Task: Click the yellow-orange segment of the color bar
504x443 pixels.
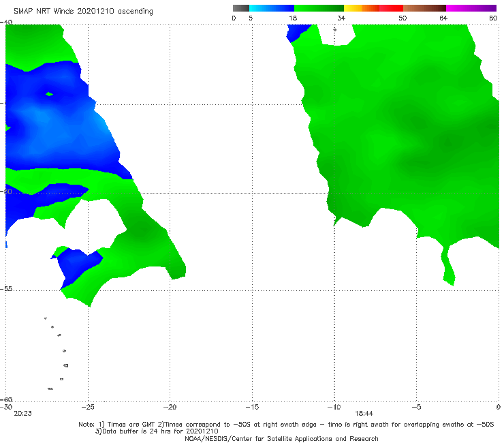Action: (362, 8)
